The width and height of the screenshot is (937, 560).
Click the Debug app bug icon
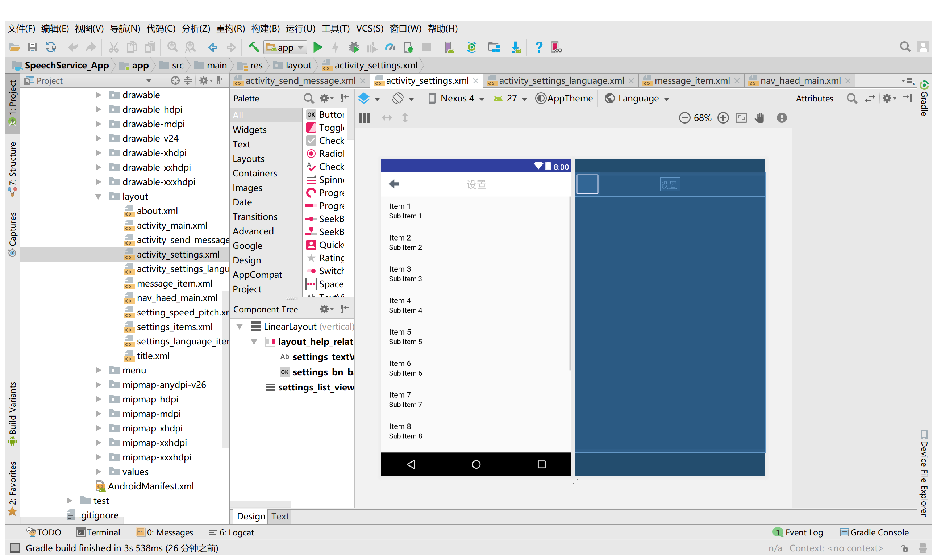pos(354,47)
